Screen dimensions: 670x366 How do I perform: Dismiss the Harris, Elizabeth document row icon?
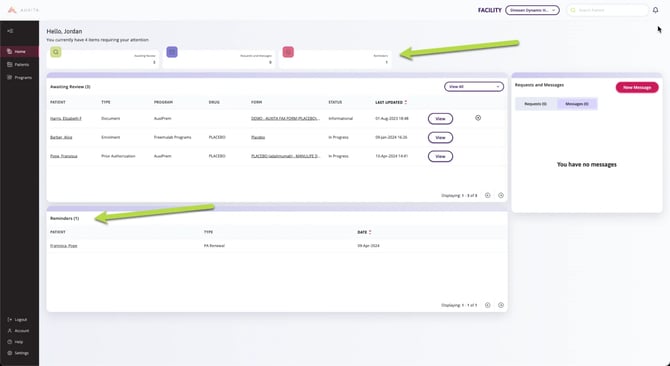pos(478,118)
